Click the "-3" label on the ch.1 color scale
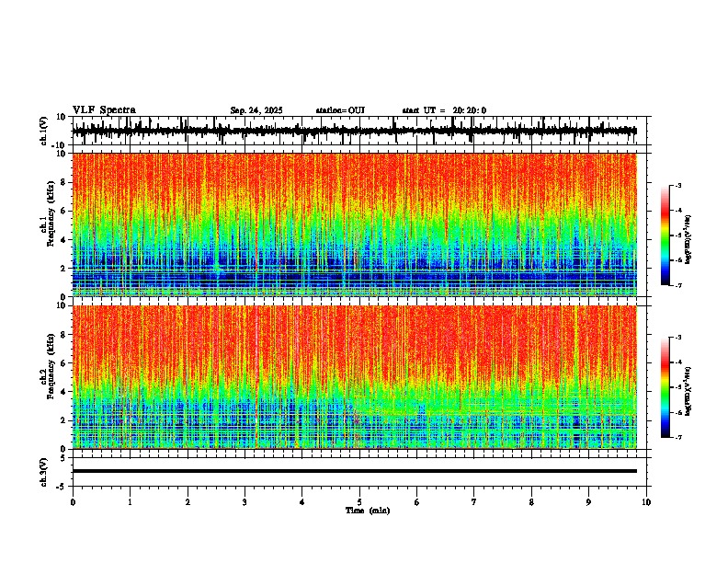 point(677,185)
